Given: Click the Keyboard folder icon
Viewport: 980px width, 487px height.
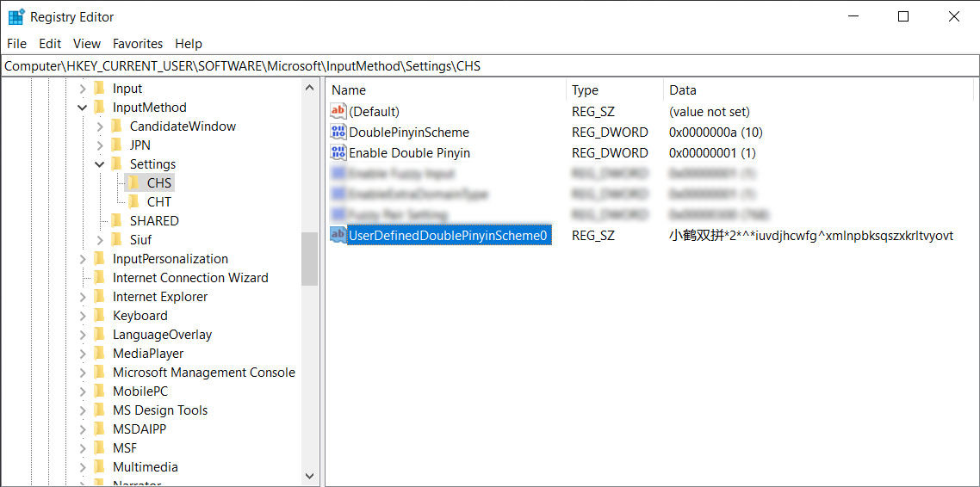Looking at the screenshot, I should click(99, 315).
